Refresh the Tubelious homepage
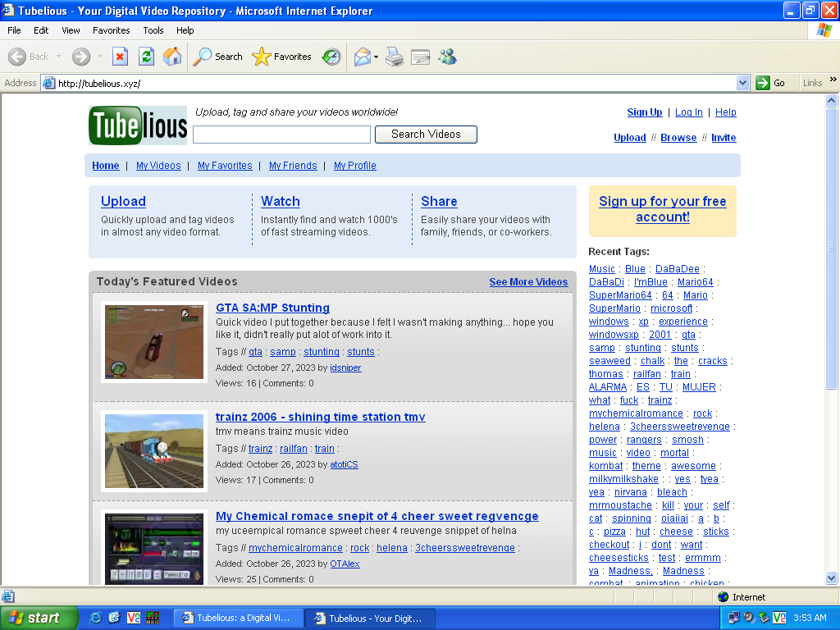Viewport: 840px width, 630px height. pos(145,56)
